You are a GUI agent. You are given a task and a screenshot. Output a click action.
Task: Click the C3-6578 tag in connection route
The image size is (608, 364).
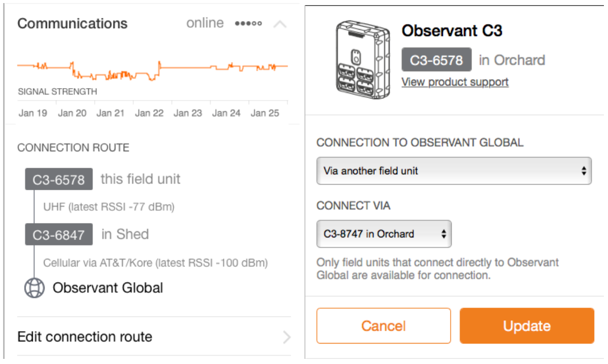(x=58, y=179)
